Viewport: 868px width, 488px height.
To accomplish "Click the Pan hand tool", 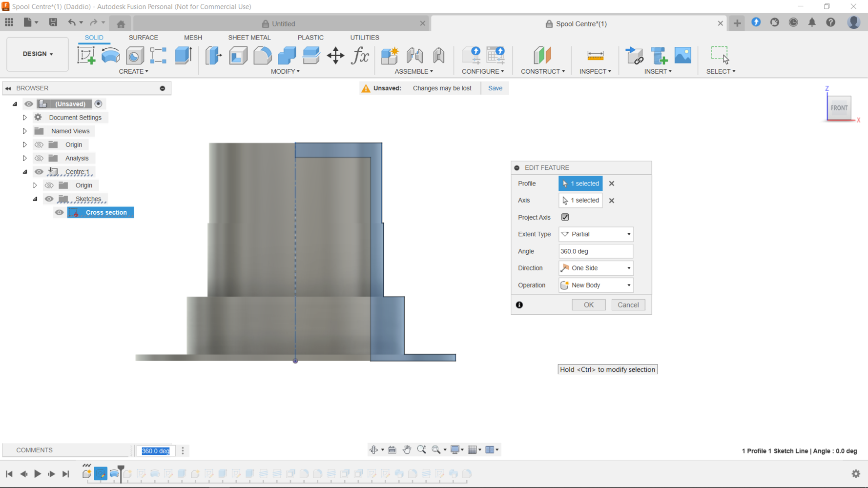I will point(407,449).
